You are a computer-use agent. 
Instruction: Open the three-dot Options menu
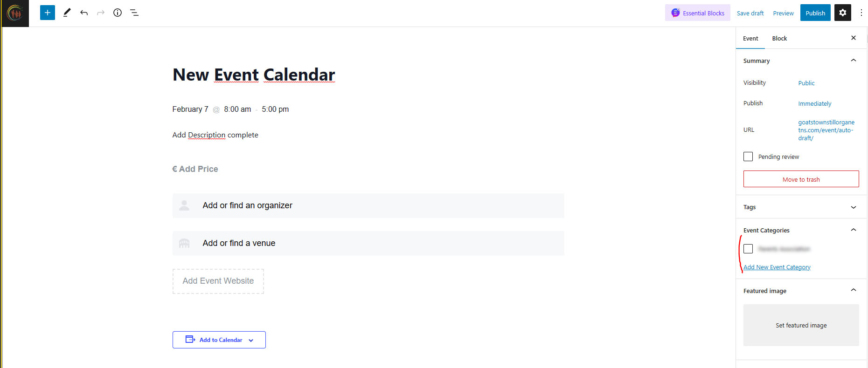pyautogui.click(x=861, y=13)
